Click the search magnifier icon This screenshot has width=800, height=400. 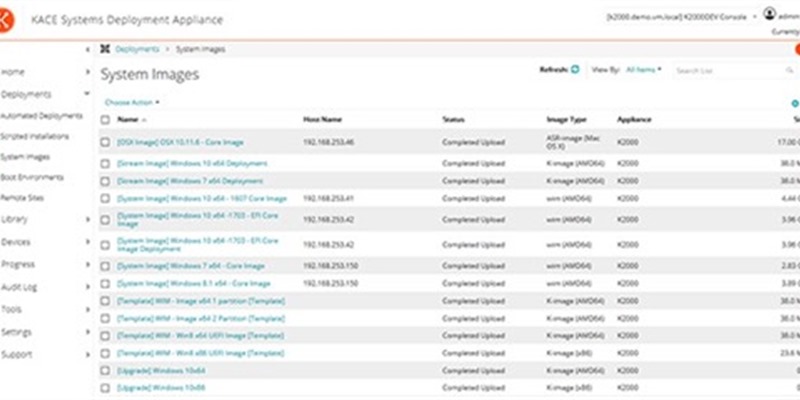pos(789,70)
